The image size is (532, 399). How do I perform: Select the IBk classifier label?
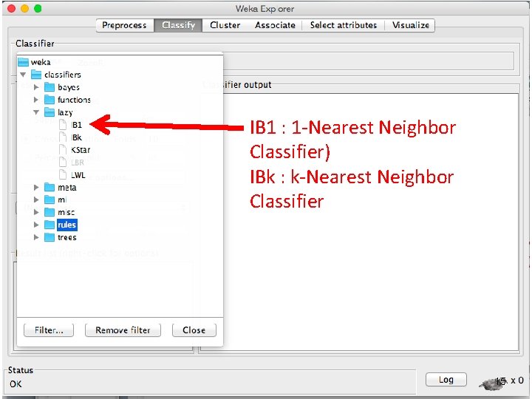coord(76,137)
